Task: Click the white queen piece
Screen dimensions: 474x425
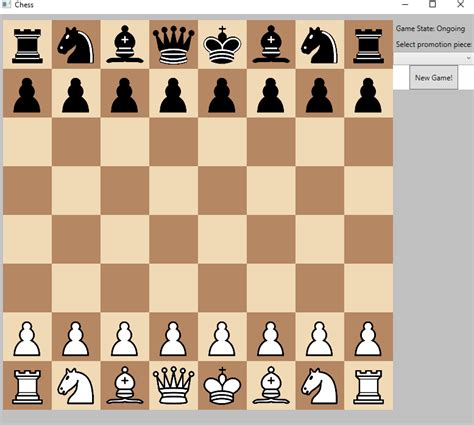Action: click(173, 386)
